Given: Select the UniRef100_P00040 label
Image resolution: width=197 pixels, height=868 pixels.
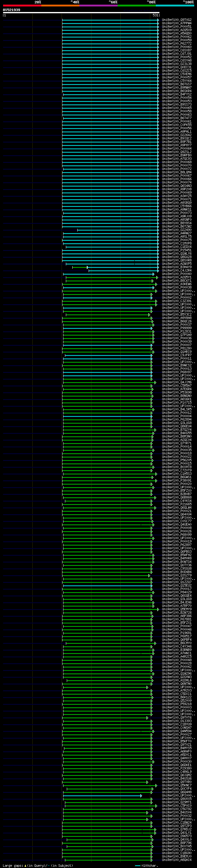Looking at the screenshot, I should 177,274.
